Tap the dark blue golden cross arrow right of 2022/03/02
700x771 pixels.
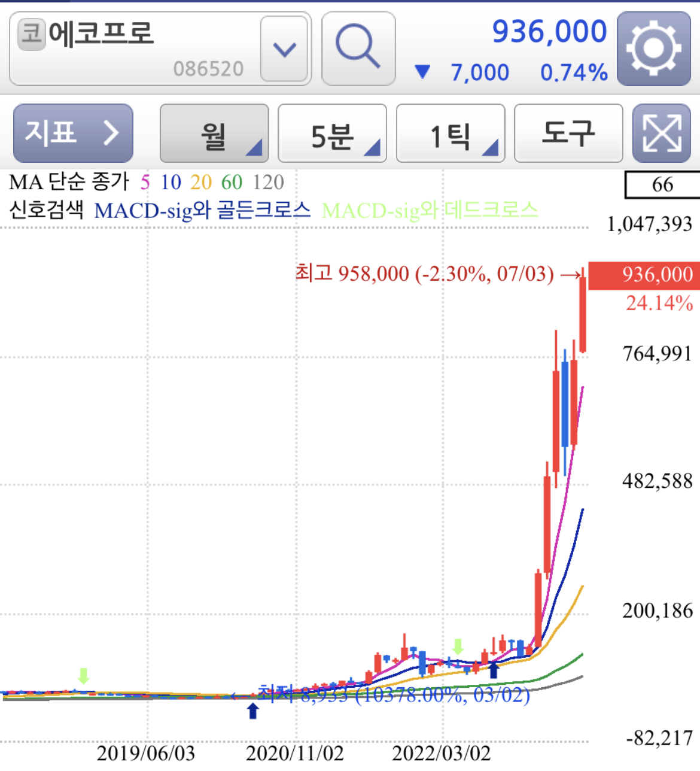click(493, 670)
